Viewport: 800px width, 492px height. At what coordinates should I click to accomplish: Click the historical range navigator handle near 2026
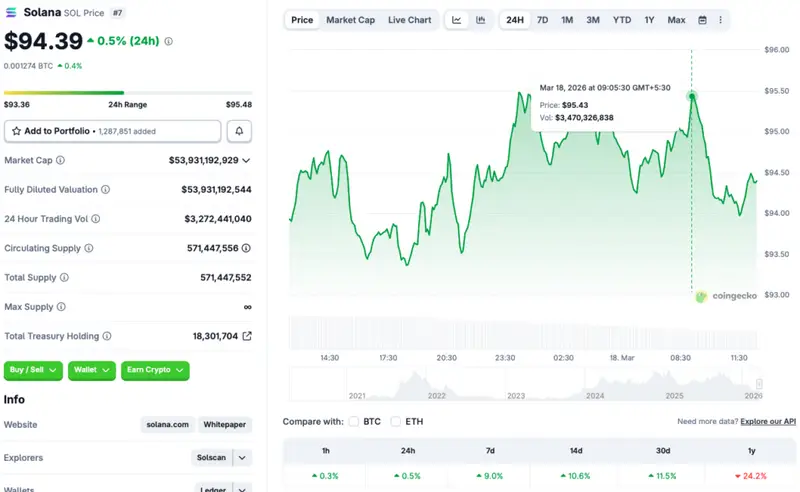click(759, 384)
